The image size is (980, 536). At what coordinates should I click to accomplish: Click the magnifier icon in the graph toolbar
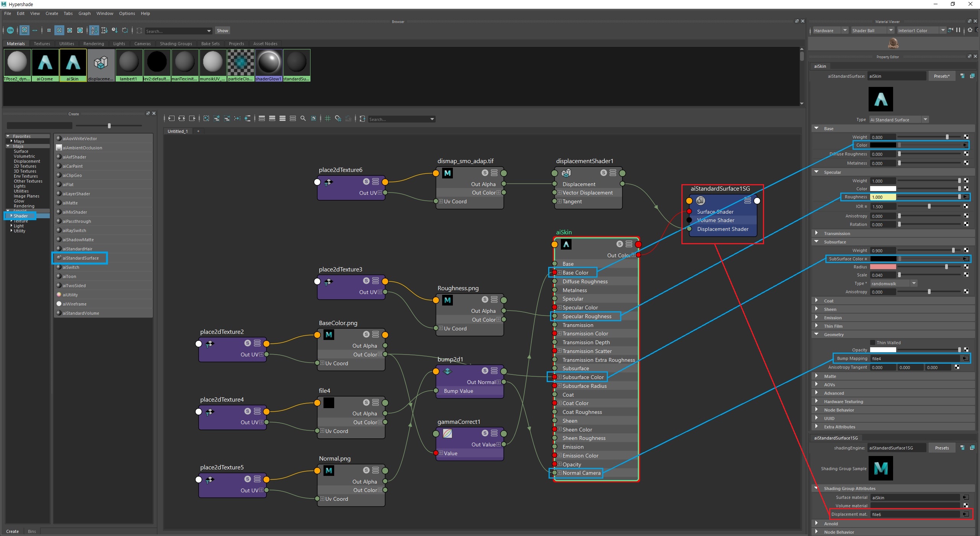pyautogui.click(x=303, y=119)
